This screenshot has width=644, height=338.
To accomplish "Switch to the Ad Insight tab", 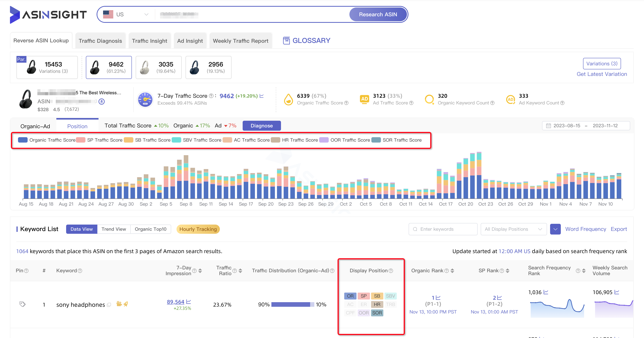I will click(190, 40).
